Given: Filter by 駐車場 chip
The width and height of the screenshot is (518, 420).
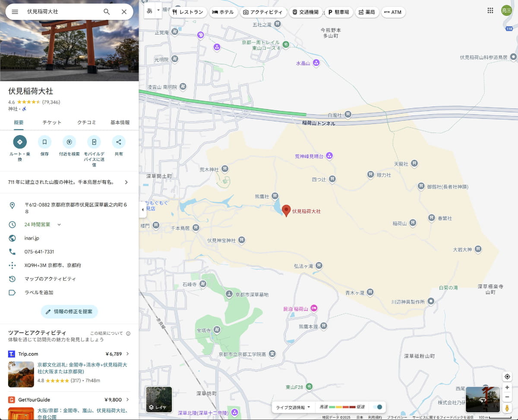Looking at the screenshot, I should 338,12.
